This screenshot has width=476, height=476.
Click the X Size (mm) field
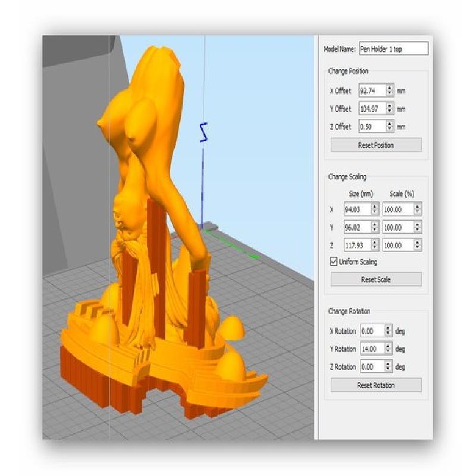tap(358, 209)
